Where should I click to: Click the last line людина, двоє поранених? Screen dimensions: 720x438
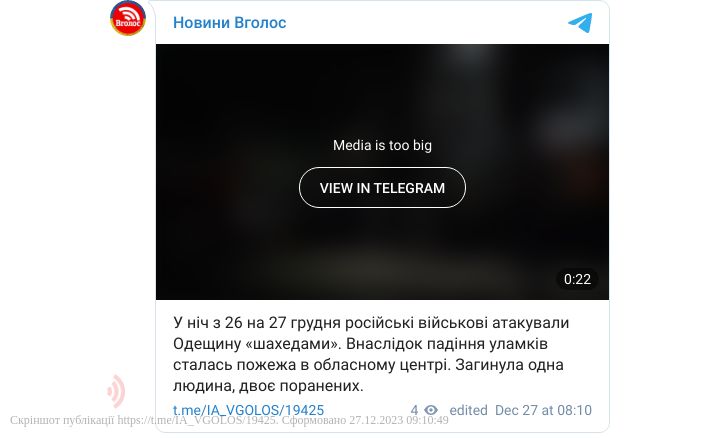point(268,386)
